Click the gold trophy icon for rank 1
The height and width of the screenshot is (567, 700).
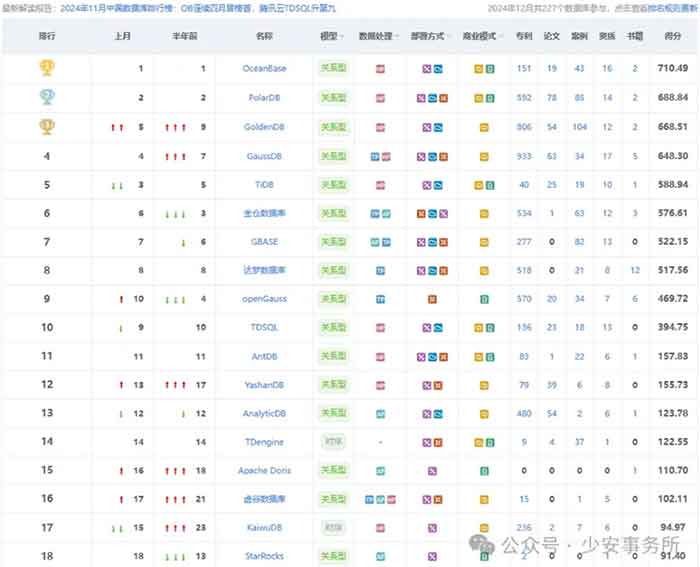pyautogui.click(x=46, y=68)
